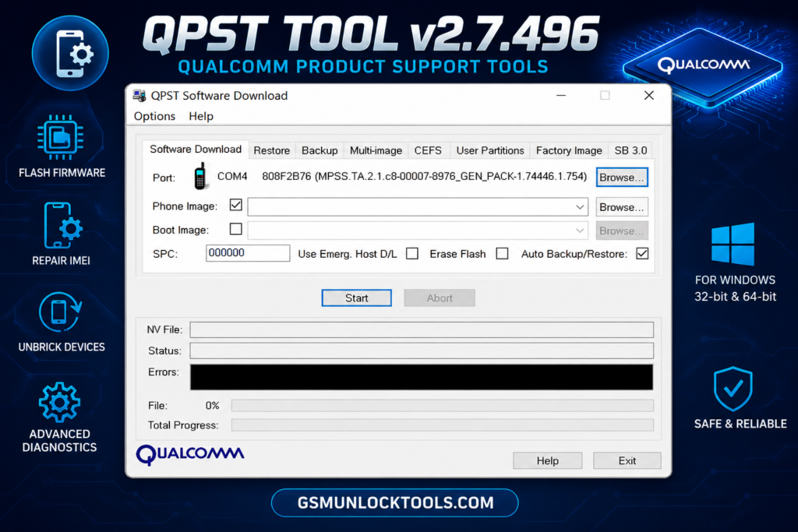Click the Qualcomm logo in the dialog footer

[x=190, y=455]
